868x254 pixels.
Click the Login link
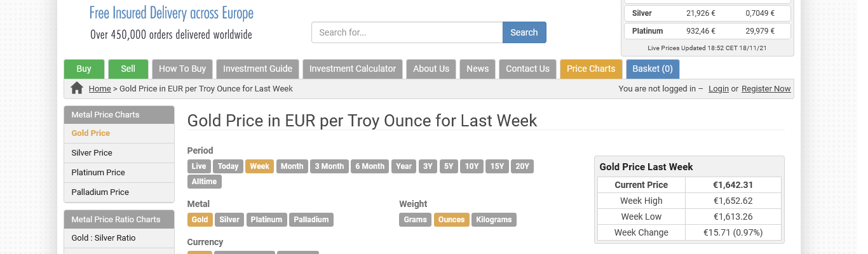pyautogui.click(x=718, y=89)
